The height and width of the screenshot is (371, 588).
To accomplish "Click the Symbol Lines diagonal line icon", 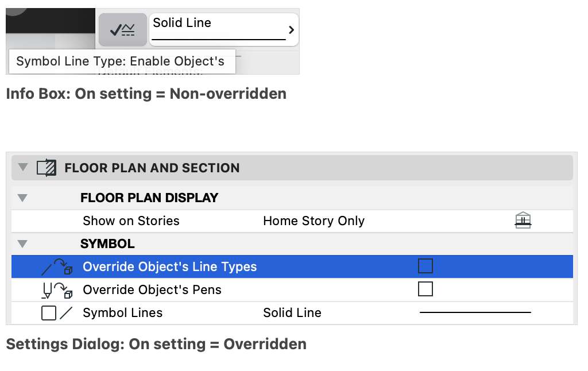I will coord(66,313).
